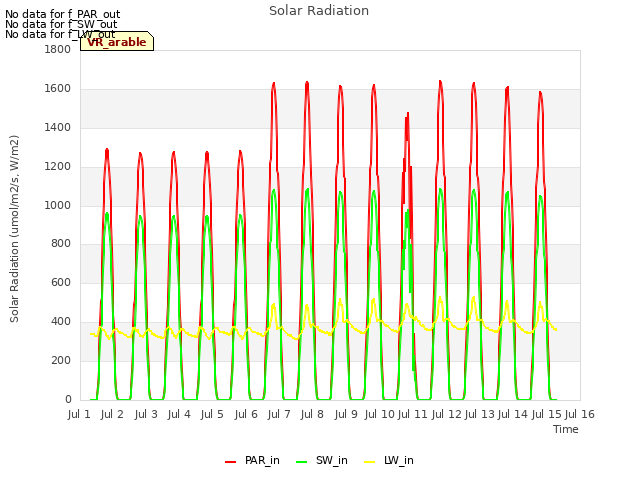Click the y-axis label Solar Radiation
This screenshot has height=480, width=640.
14,229
